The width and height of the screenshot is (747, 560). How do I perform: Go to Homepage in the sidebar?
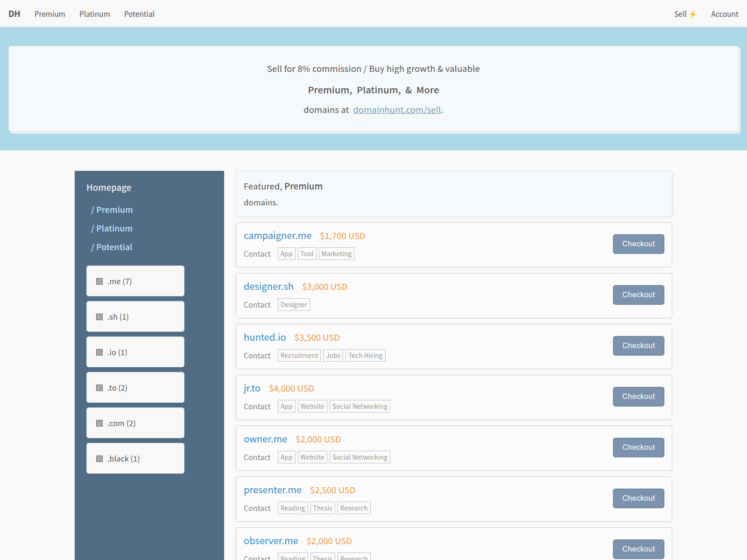(x=109, y=188)
